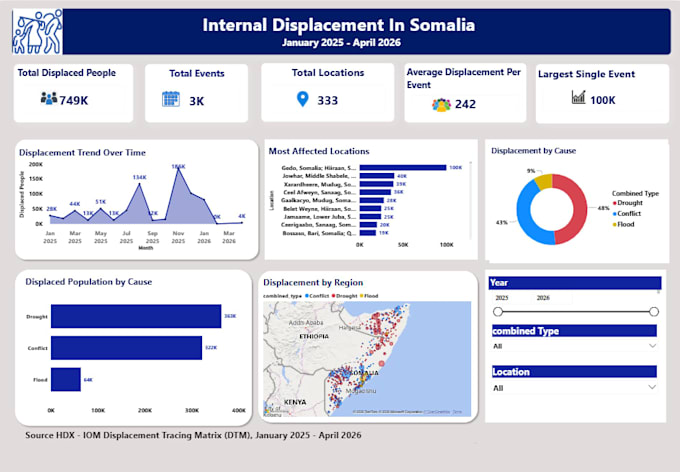Viewport: 680px width, 472px height.
Task: Click the 2026 year input box
Action: [x=551, y=298]
